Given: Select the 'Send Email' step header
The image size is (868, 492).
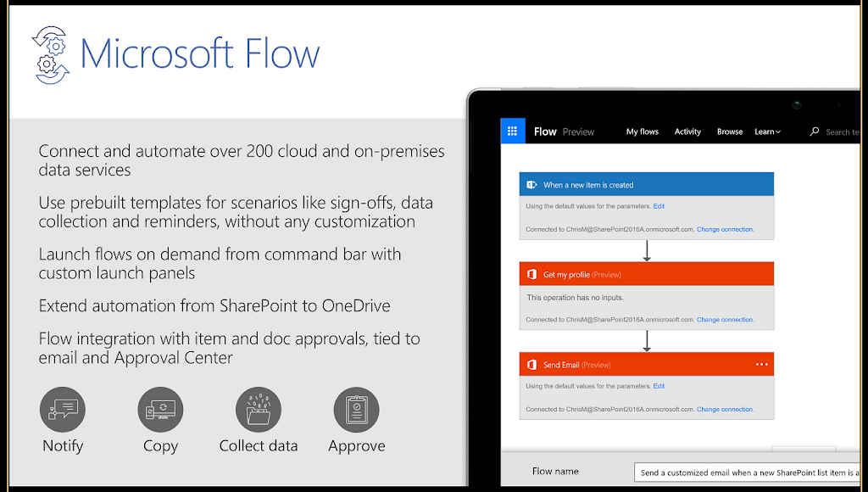Looking at the screenshot, I should point(647,364).
